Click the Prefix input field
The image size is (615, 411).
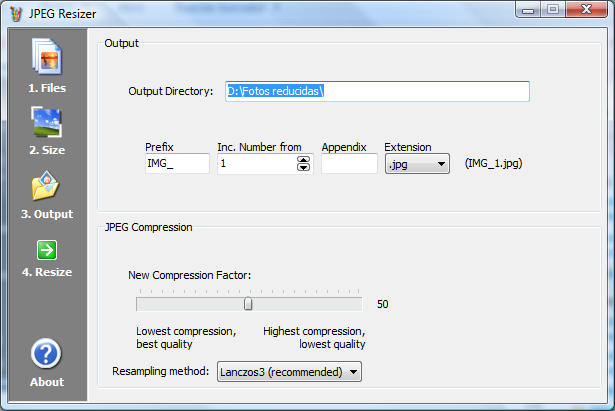click(x=177, y=164)
